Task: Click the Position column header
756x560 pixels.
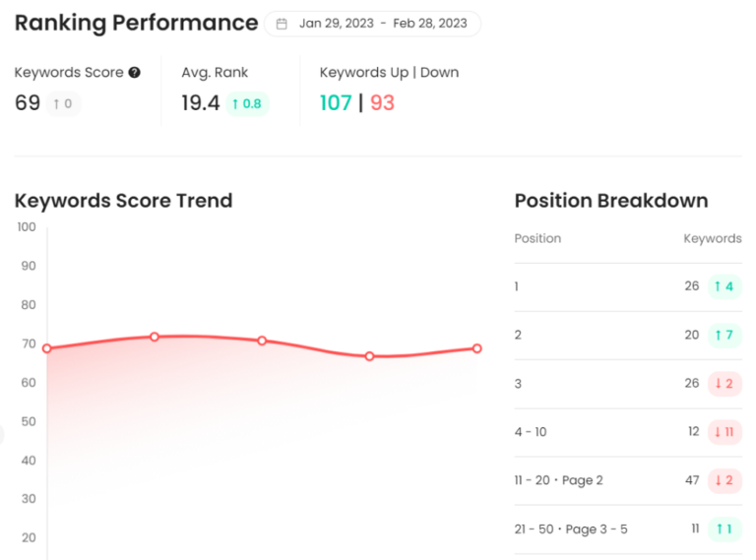Action: (537, 238)
